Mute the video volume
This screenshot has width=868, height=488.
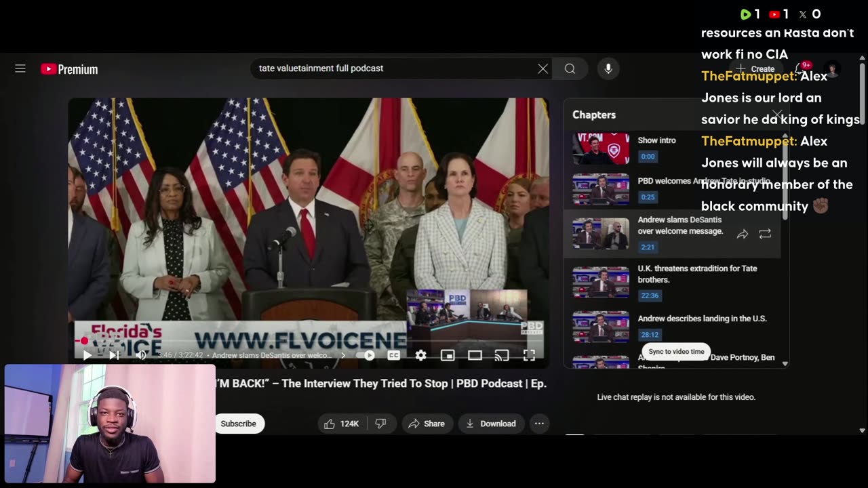click(141, 355)
